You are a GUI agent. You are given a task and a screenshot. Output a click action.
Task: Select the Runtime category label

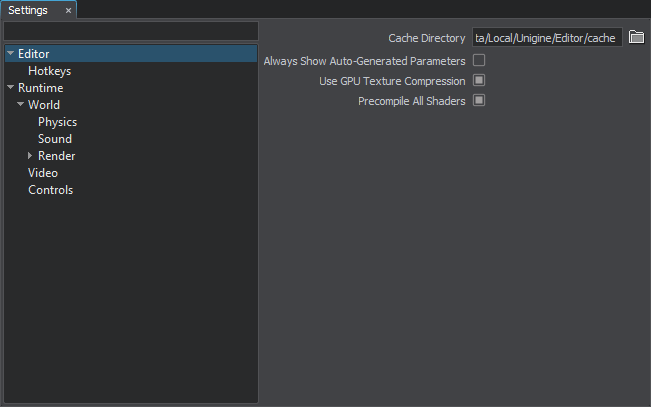[40, 88]
